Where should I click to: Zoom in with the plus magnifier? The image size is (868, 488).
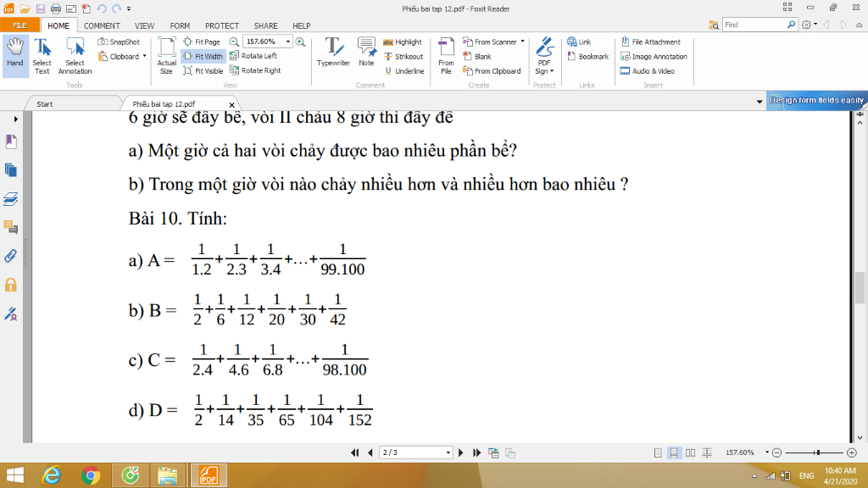pos(301,42)
